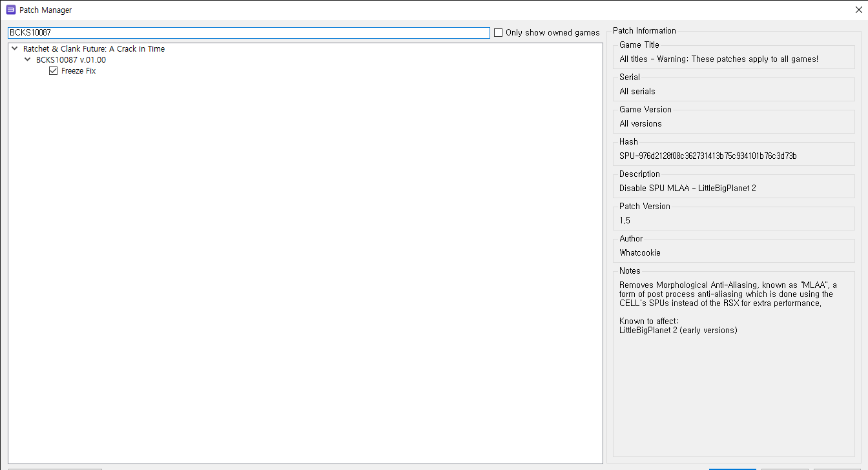The height and width of the screenshot is (470, 868).
Task: Click the Author value 'Whatcookie'
Action: [640, 252]
